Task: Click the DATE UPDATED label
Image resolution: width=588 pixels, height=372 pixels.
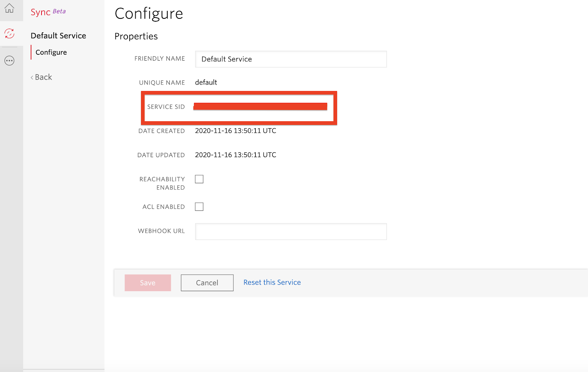Action: click(161, 155)
